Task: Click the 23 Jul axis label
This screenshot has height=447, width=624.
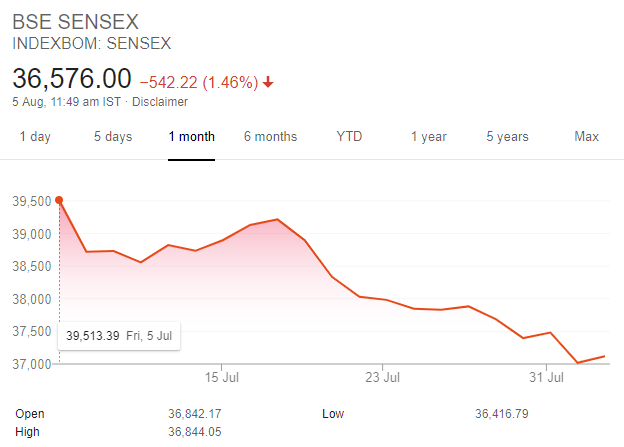Action: [x=382, y=377]
